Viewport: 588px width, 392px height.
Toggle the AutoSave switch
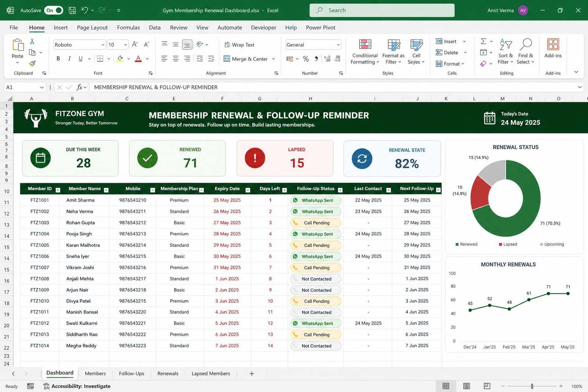[x=54, y=10]
